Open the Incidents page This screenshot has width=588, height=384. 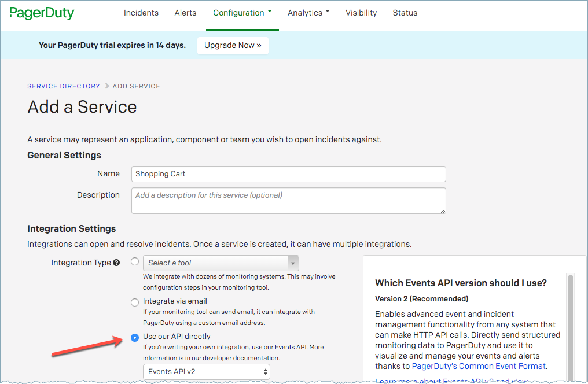click(x=141, y=13)
